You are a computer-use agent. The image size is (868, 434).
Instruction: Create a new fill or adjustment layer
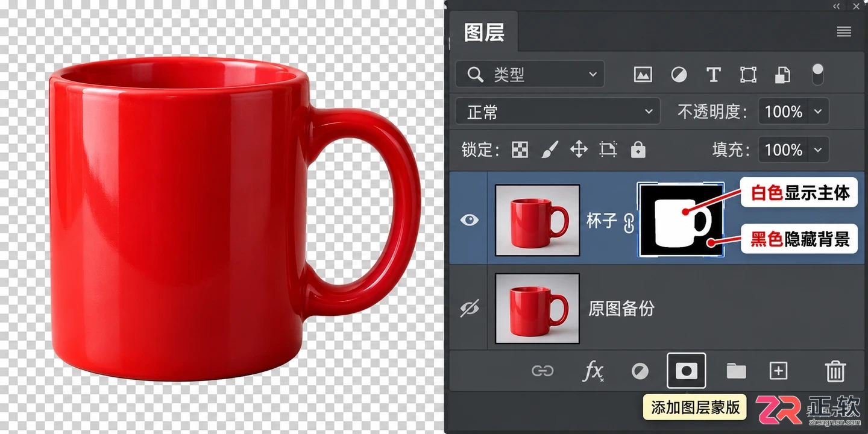pyautogui.click(x=640, y=371)
